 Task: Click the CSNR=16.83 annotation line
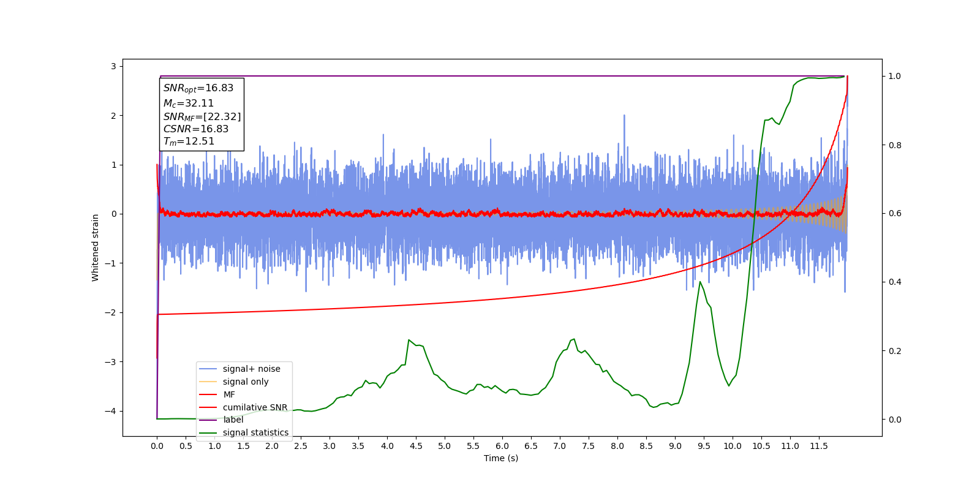pos(196,129)
